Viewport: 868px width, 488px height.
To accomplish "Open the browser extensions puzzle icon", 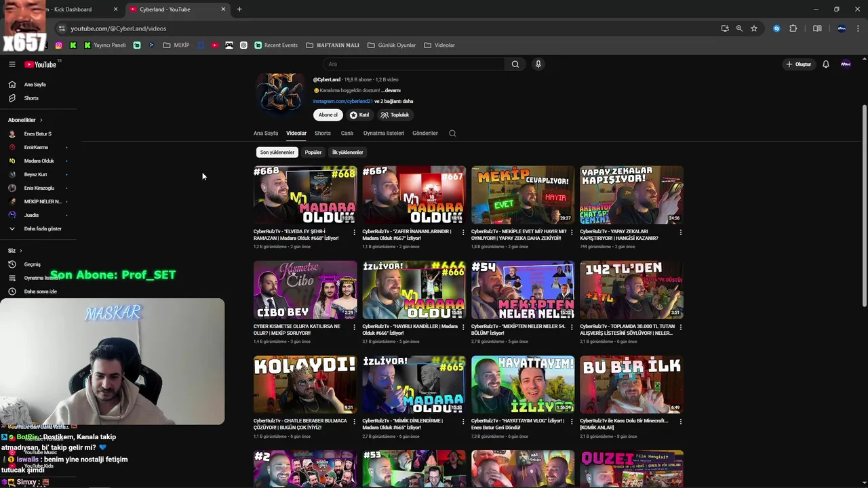I will 793,28.
